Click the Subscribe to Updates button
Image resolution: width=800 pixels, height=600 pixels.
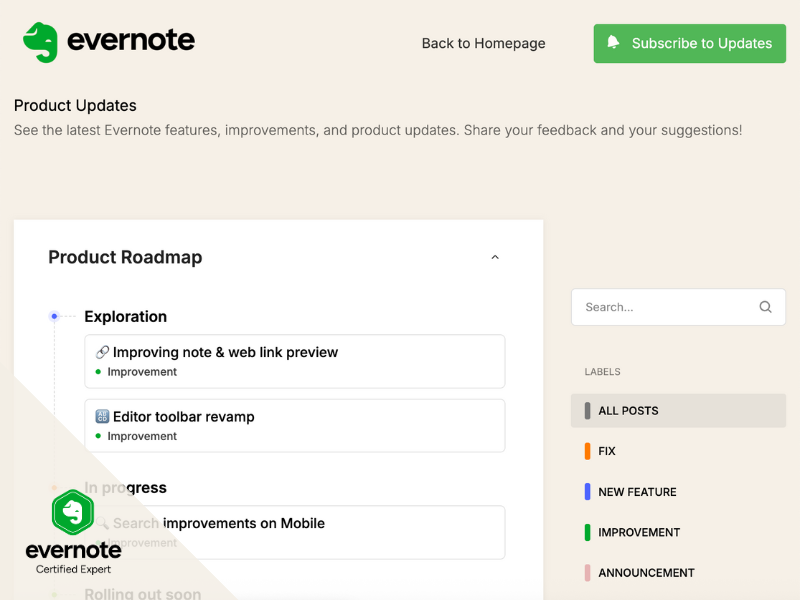(689, 43)
